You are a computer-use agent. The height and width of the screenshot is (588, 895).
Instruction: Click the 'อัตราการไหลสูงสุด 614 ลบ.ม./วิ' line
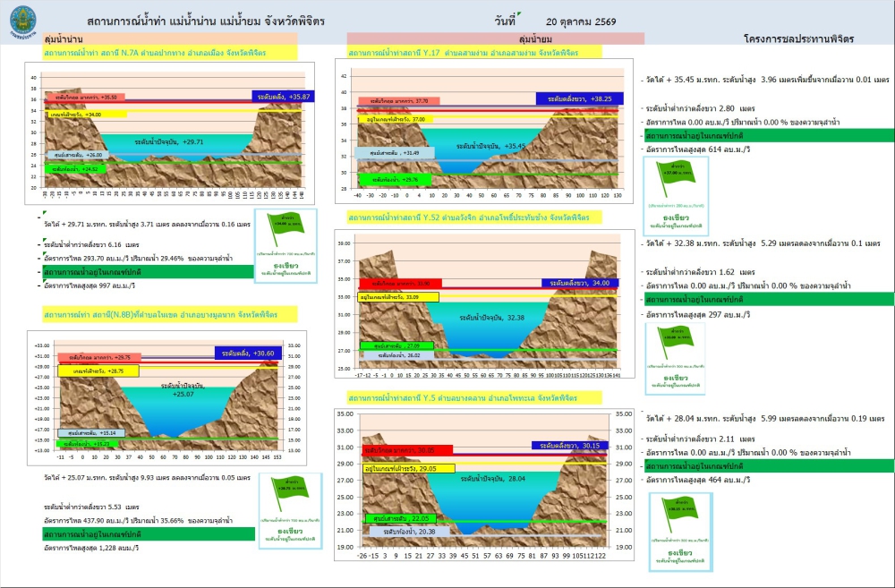tap(697, 149)
